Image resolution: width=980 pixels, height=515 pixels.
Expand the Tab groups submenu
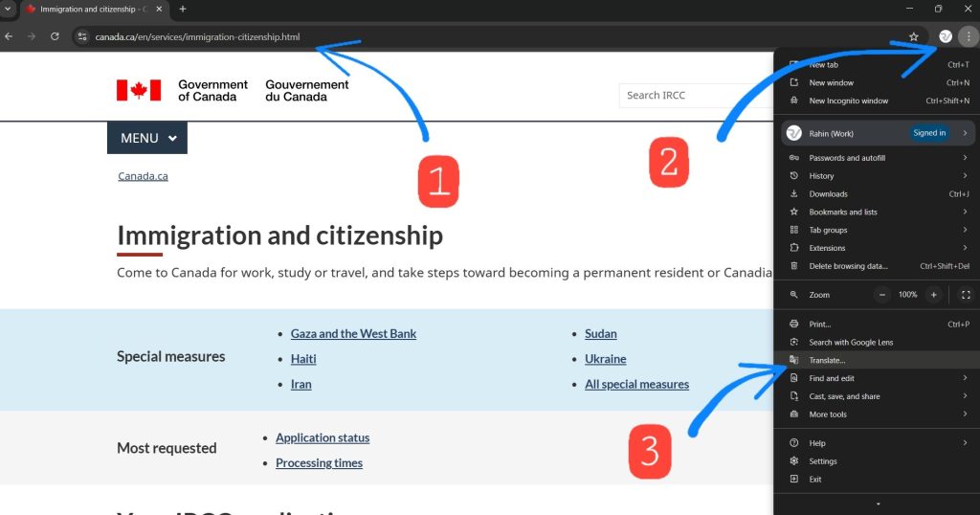pos(878,230)
